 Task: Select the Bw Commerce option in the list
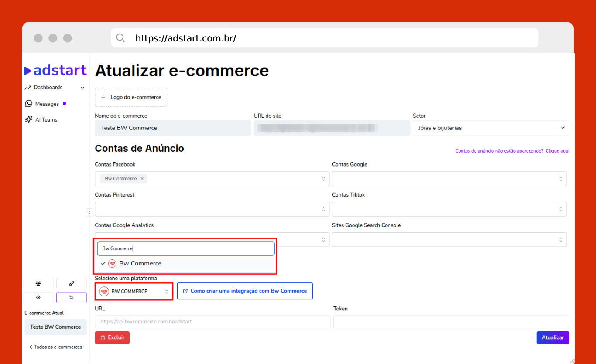(186, 263)
